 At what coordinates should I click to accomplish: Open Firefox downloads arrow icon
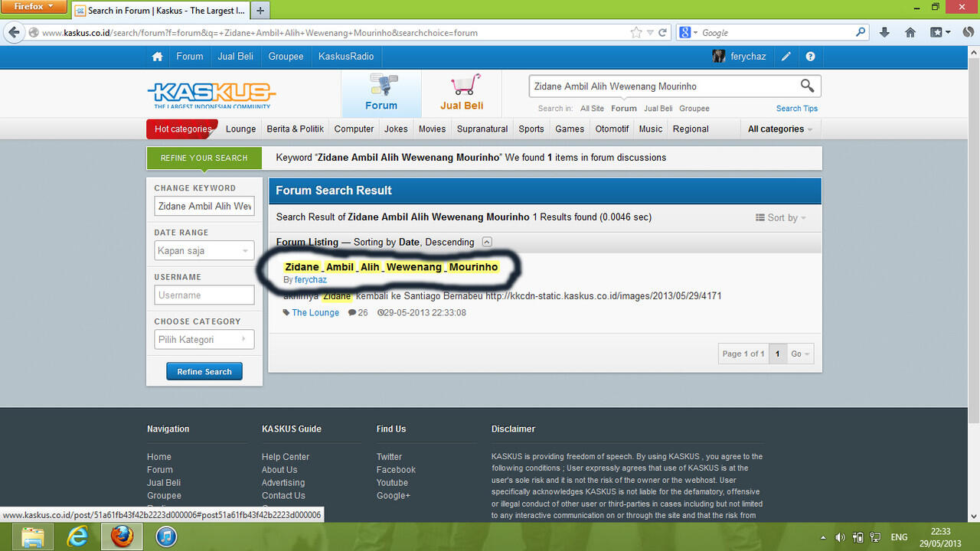pos(884,33)
